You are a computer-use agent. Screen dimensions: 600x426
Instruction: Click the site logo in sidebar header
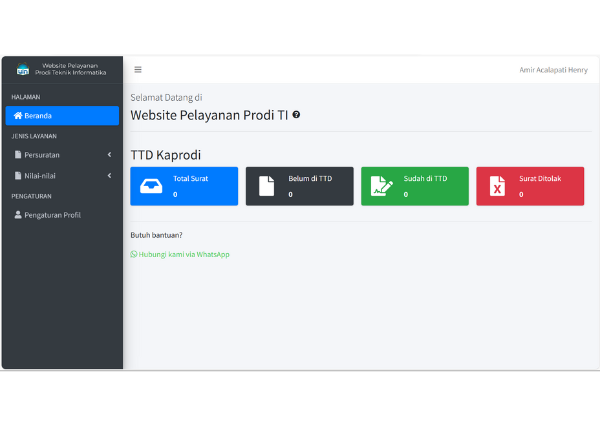(23, 70)
